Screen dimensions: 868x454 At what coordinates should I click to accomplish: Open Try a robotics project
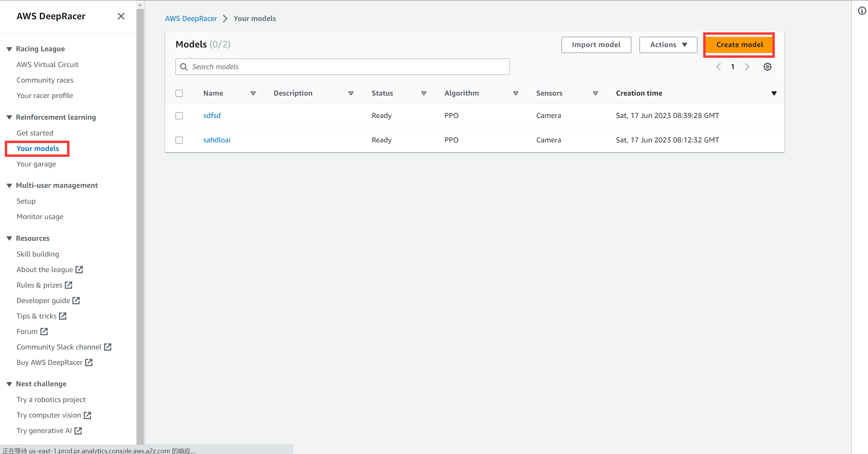pos(51,400)
